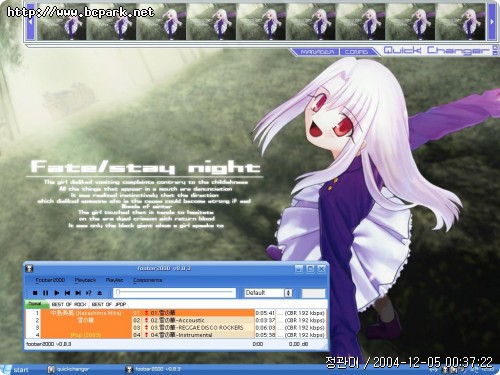This screenshot has width=500, height=375.
Task: Click the JPop (2003) album label
Action: [x=86, y=335]
